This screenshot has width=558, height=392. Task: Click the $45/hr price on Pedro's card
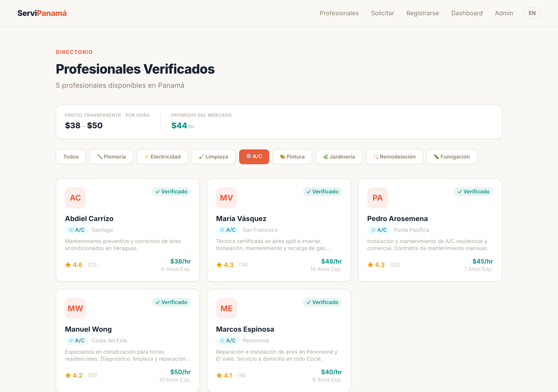482,261
